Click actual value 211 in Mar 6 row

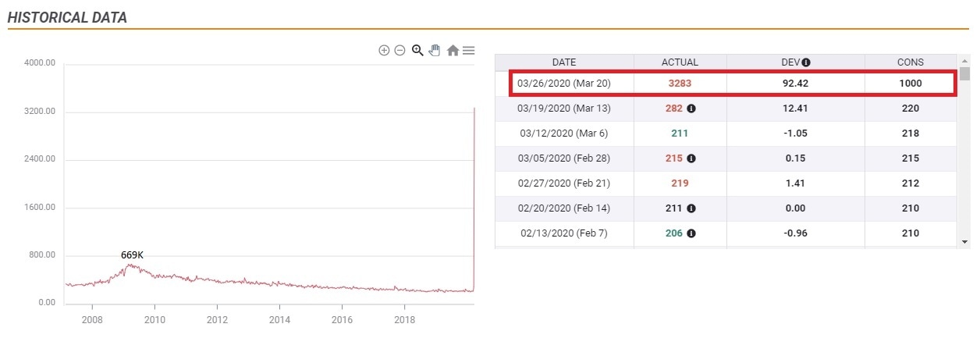point(680,133)
